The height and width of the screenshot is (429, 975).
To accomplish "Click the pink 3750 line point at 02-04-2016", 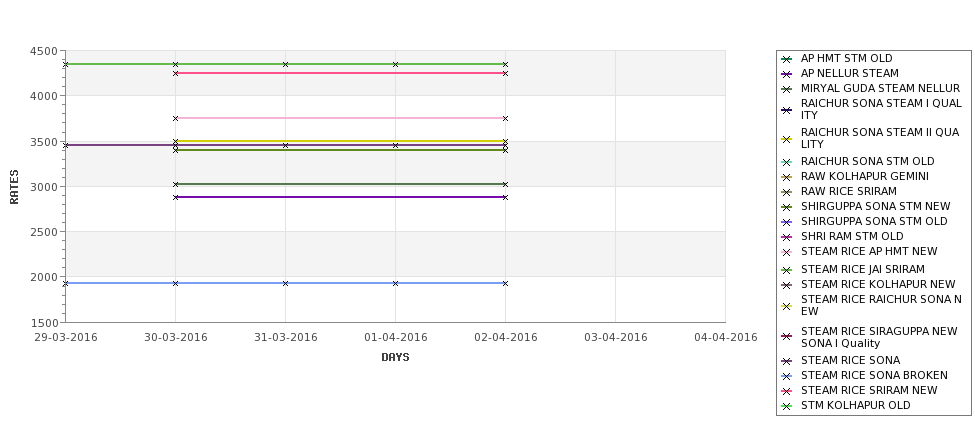I will 506,118.
